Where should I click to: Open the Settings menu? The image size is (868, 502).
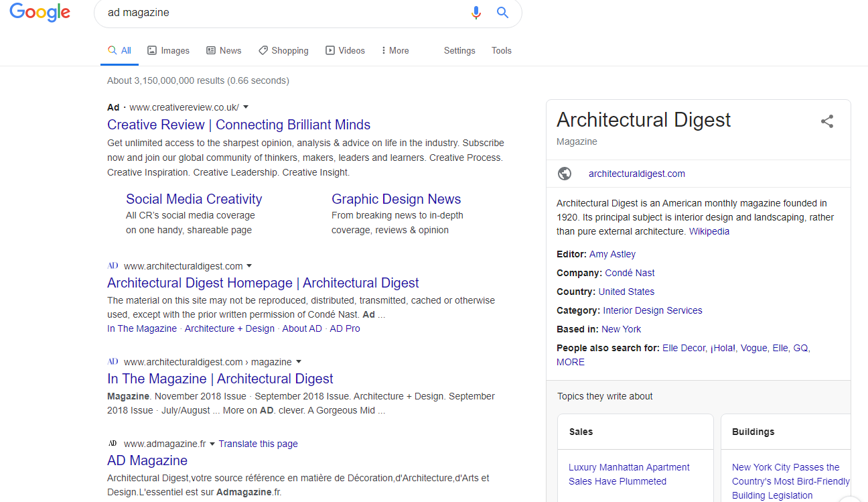point(459,50)
